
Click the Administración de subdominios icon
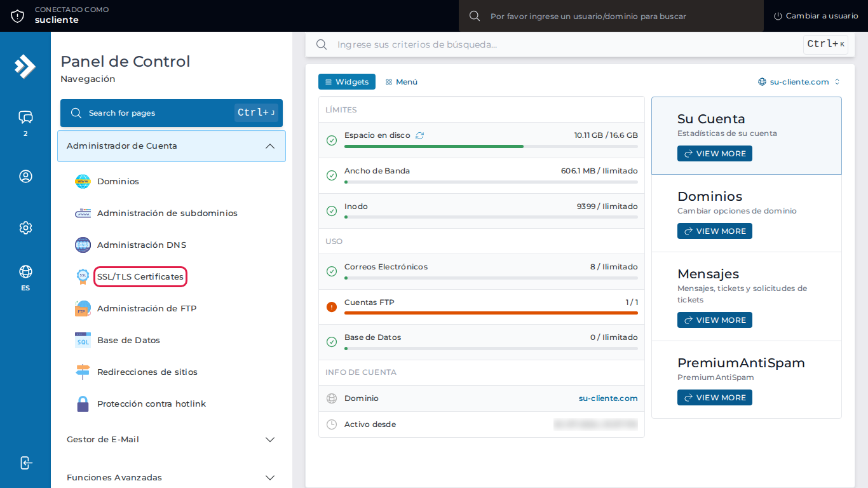pos(83,213)
